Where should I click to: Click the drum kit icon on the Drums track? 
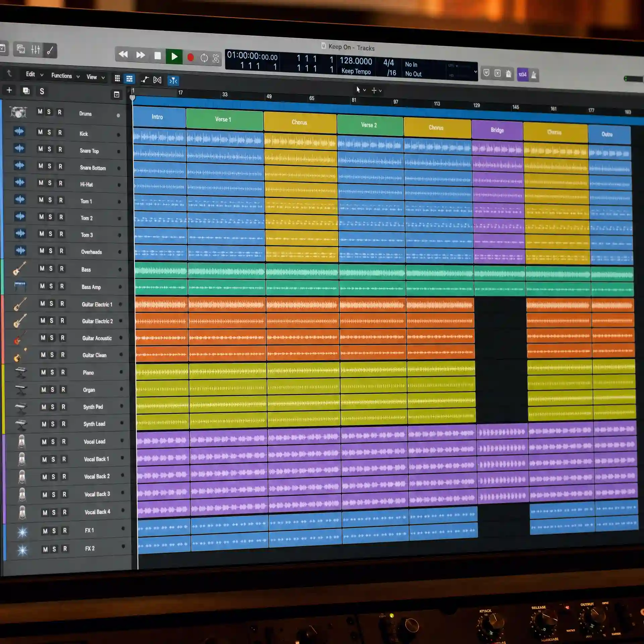point(18,112)
